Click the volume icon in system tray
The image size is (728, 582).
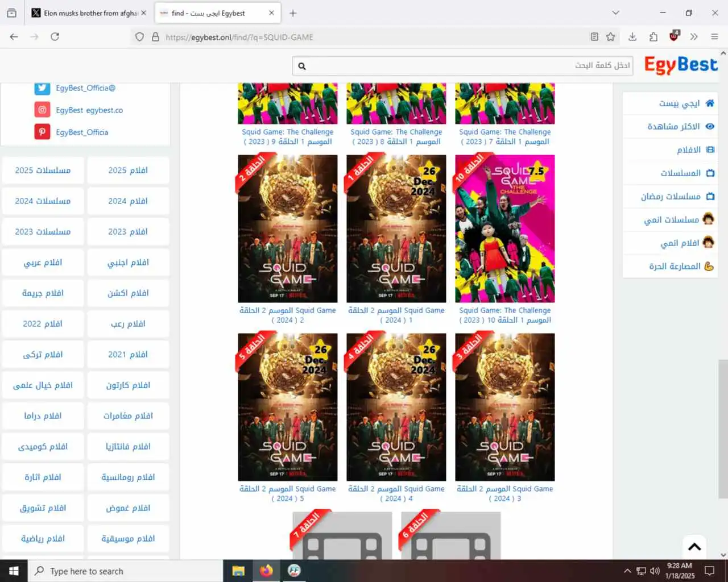coord(655,571)
